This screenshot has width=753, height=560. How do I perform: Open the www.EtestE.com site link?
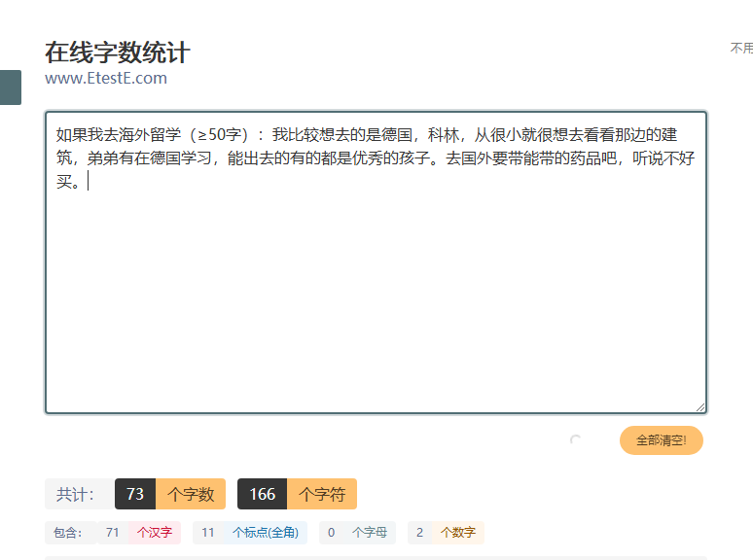tap(106, 78)
